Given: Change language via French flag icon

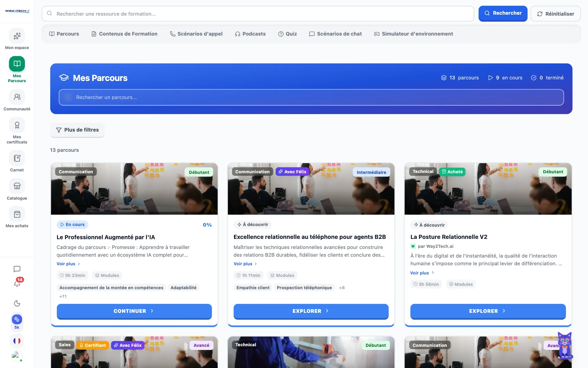Looking at the screenshot, I should 17,341.
